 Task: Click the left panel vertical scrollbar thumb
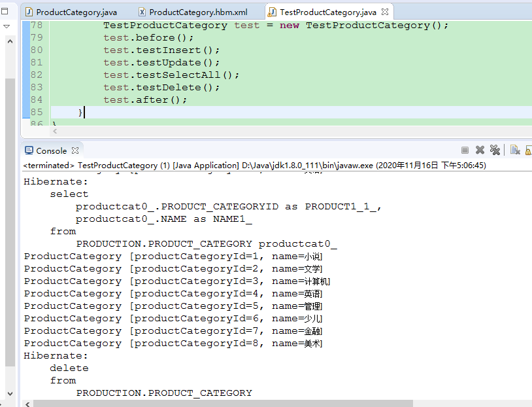click(10, 222)
